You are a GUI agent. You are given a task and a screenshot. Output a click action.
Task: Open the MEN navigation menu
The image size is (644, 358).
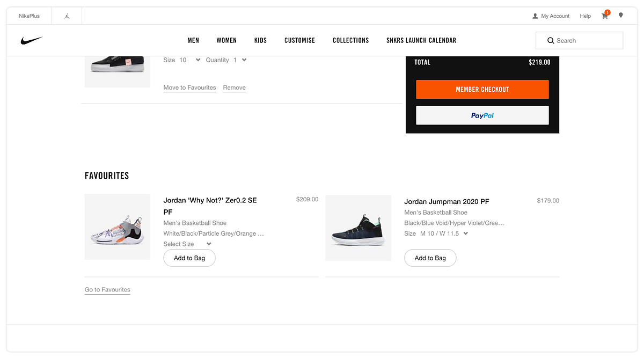(x=193, y=40)
